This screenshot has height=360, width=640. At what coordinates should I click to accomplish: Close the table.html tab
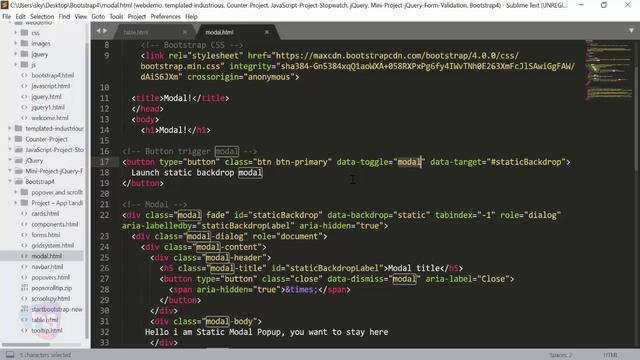[185, 32]
